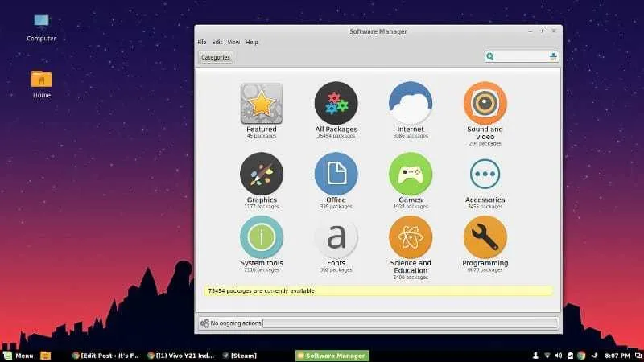This screenshot has height=362, width=644.
Task: Open the View menu
Action: (x=233, y=42)
